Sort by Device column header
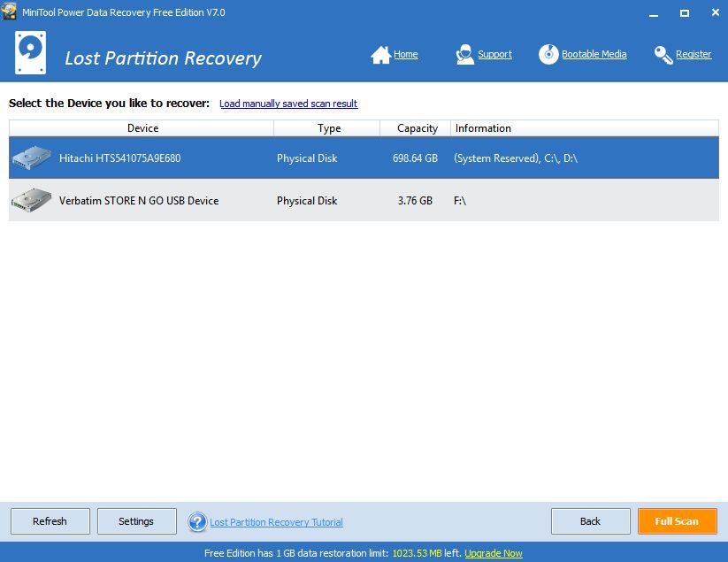 pos(142,128)
